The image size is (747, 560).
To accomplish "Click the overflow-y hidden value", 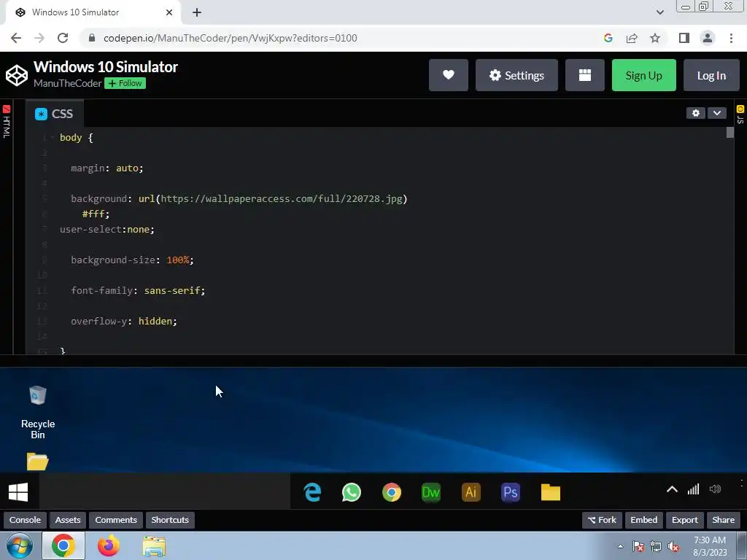I will (x=155, y=321).
